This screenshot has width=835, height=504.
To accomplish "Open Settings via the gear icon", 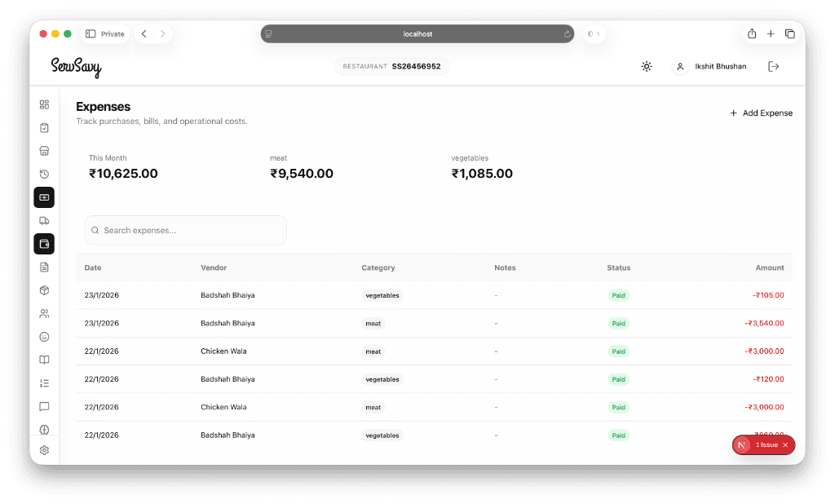I will point(44,449).
